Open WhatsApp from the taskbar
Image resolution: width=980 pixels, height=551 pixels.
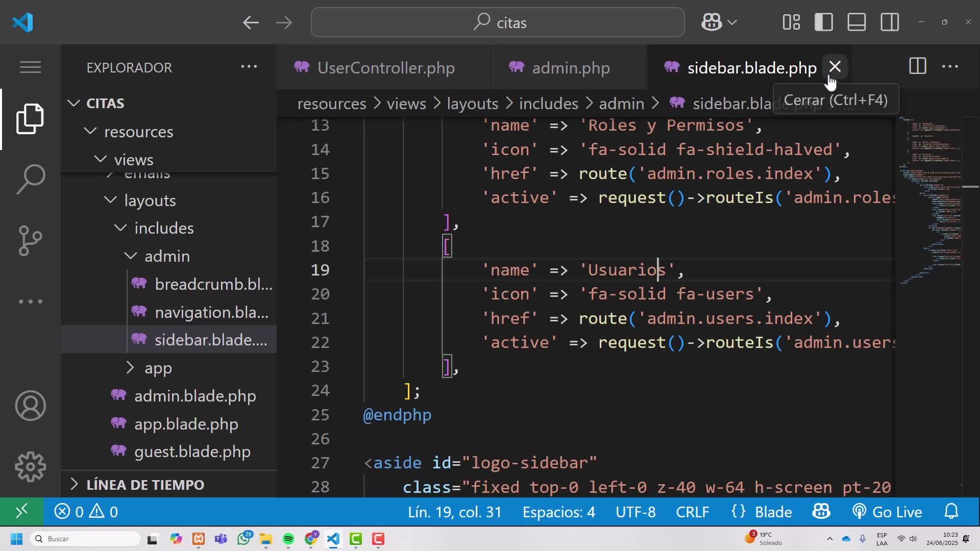pos(244,539)
